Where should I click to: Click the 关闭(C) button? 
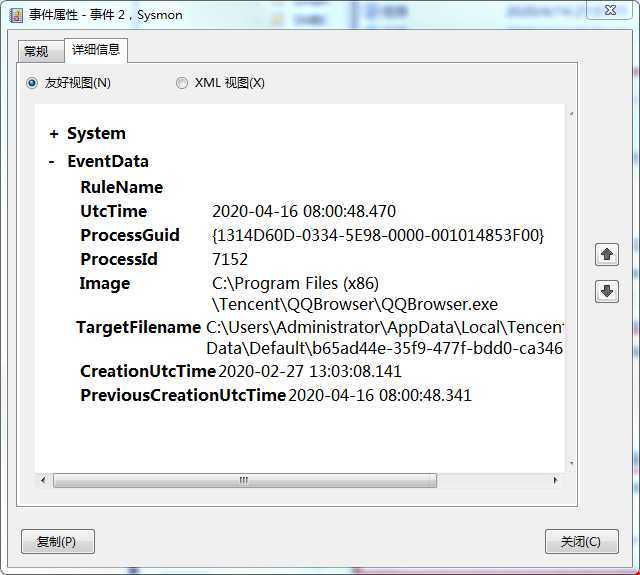click(x=582, y=542)
